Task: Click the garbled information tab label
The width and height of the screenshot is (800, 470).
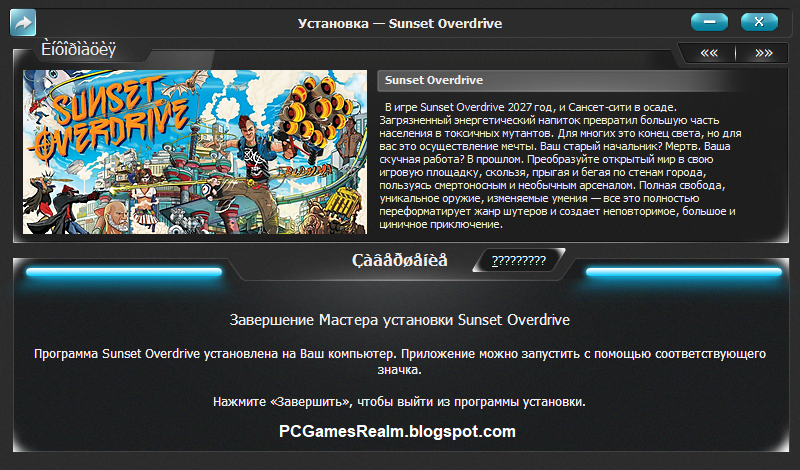Action: tap(79, 50)
